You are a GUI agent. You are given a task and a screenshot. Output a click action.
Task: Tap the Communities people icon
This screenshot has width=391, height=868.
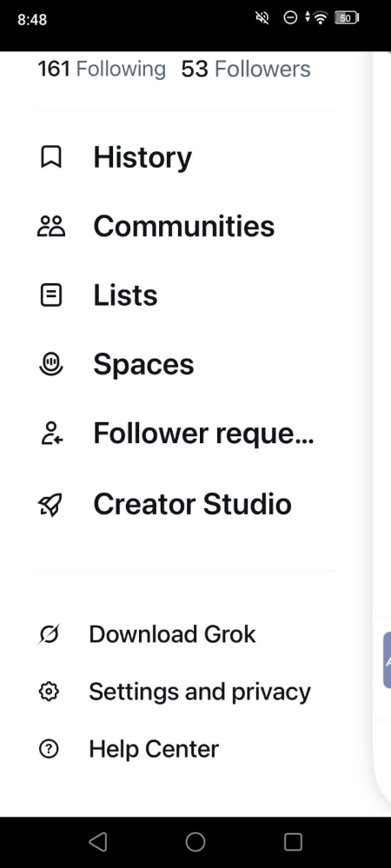51,226
